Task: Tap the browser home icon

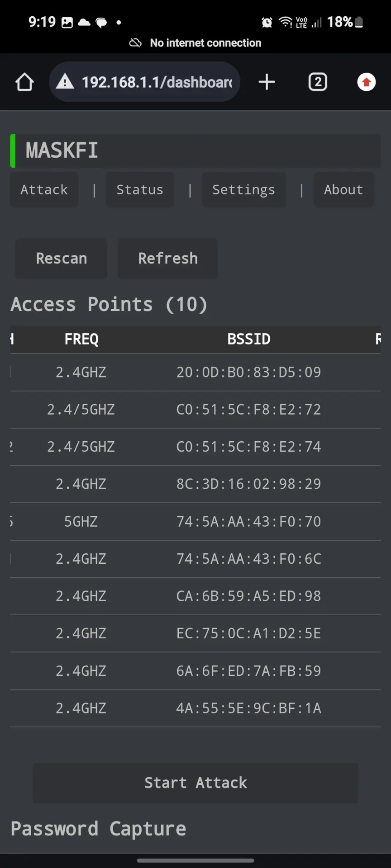Action: point(24,82)
